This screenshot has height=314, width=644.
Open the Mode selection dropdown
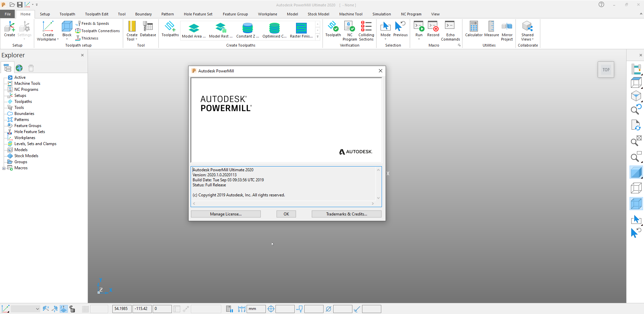[385, 39]
